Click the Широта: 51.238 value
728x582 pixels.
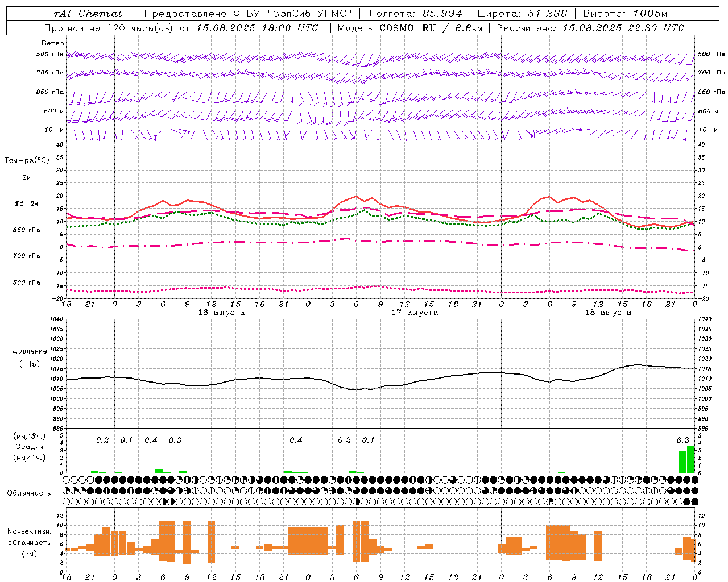[x=523, y=14]
